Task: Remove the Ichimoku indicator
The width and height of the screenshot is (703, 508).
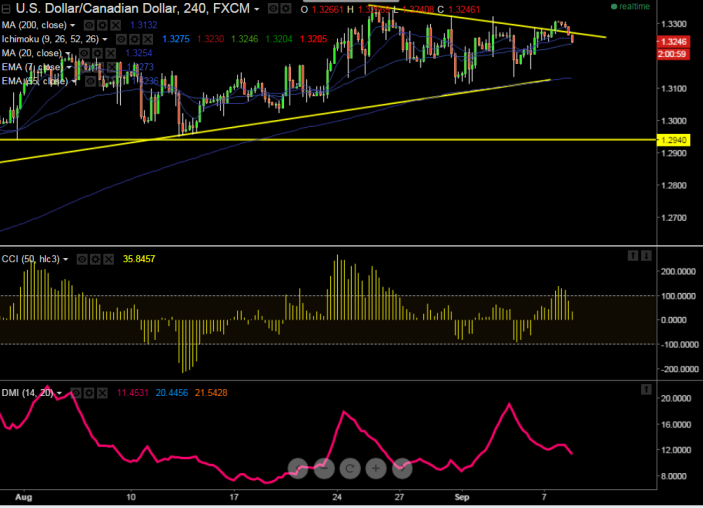Action: 148,39
